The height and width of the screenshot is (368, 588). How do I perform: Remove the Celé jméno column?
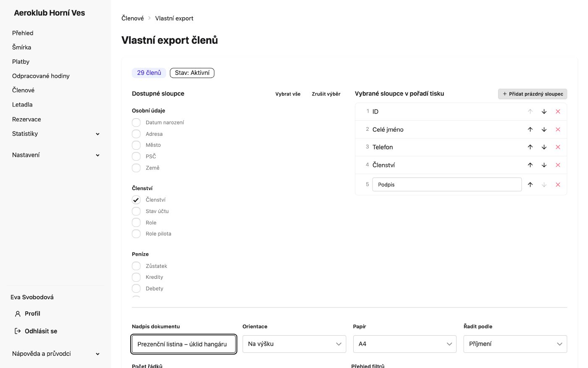tap(558, 130)
